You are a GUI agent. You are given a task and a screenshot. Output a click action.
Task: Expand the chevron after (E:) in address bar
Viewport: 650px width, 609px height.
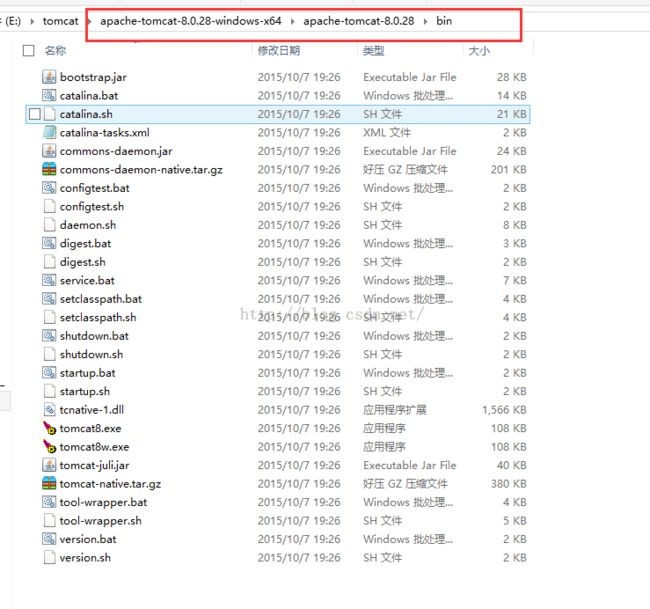point(32,21)
